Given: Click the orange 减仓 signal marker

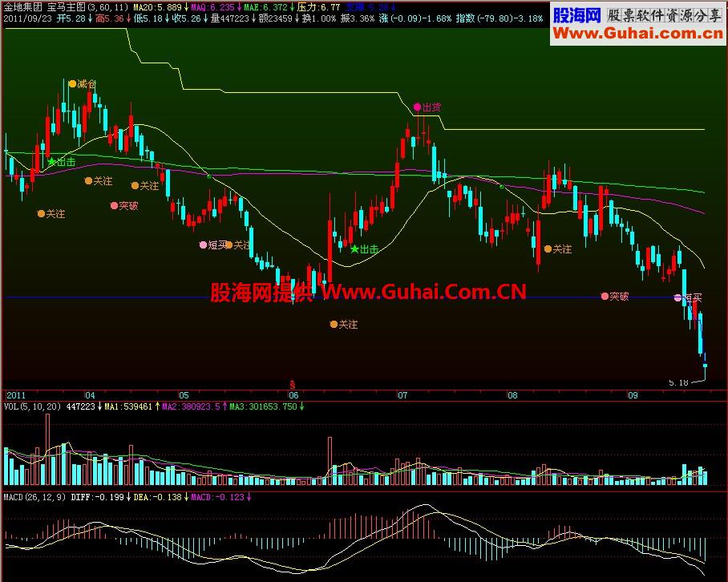Looking at the screenshot, I should [x=82, y=84].
